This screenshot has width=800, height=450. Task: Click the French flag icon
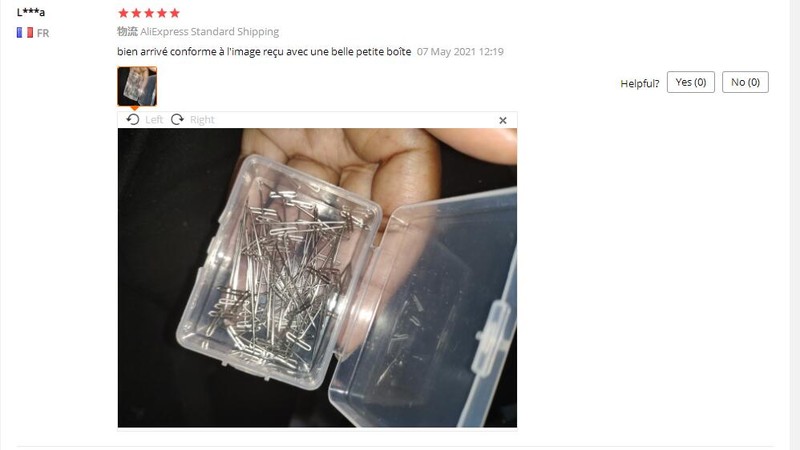pyautogui.click(x=24, y=33)
